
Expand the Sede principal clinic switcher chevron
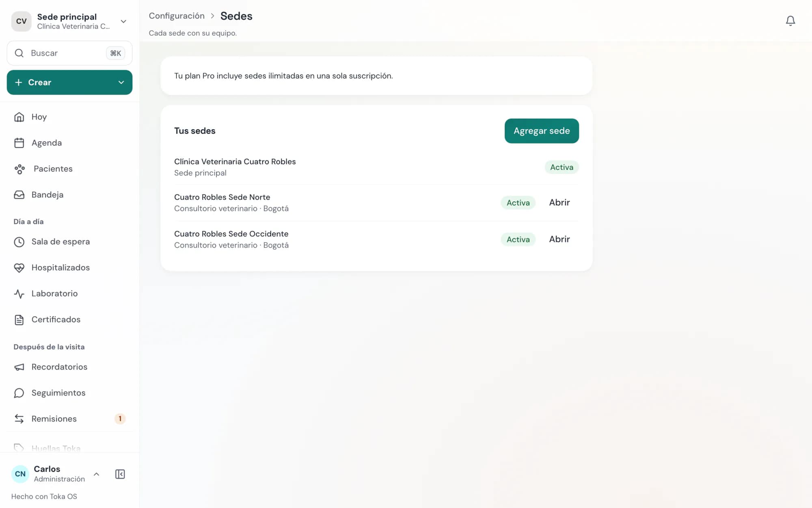123,21
